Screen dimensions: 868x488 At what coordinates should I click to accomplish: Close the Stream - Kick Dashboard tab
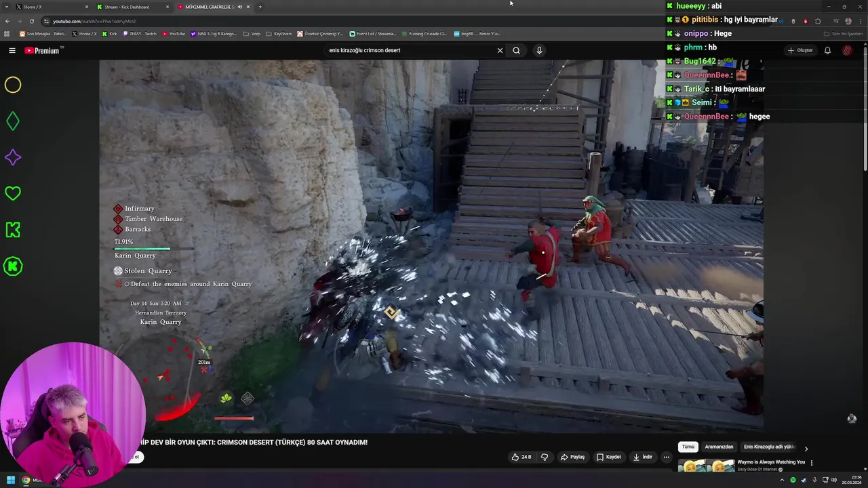pos(167,7)
